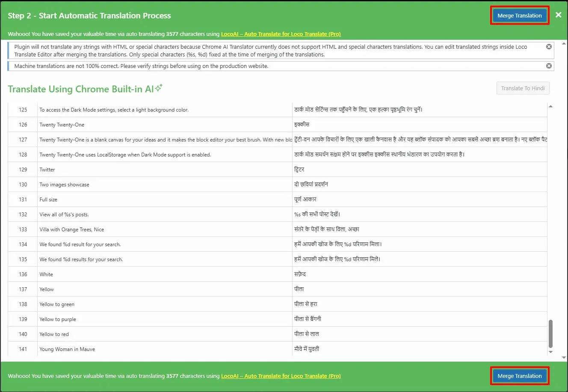Select the 'Full size' source string

[x=48, y=200]
